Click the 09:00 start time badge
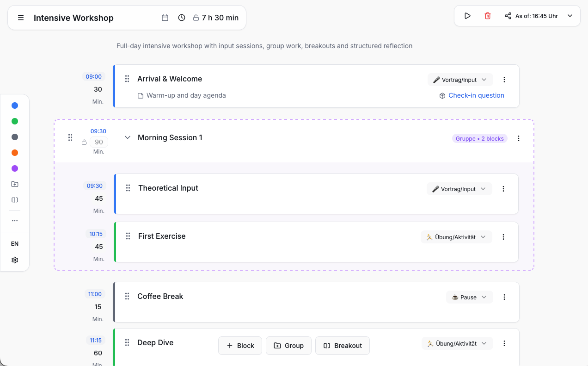This screenshot has width=588, height=366. (x=94, y=76)
